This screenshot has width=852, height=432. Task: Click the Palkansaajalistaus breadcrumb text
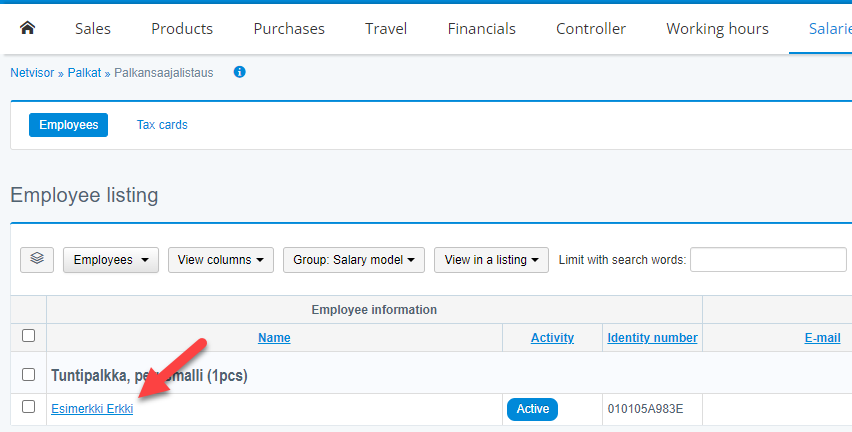point(164,73)
